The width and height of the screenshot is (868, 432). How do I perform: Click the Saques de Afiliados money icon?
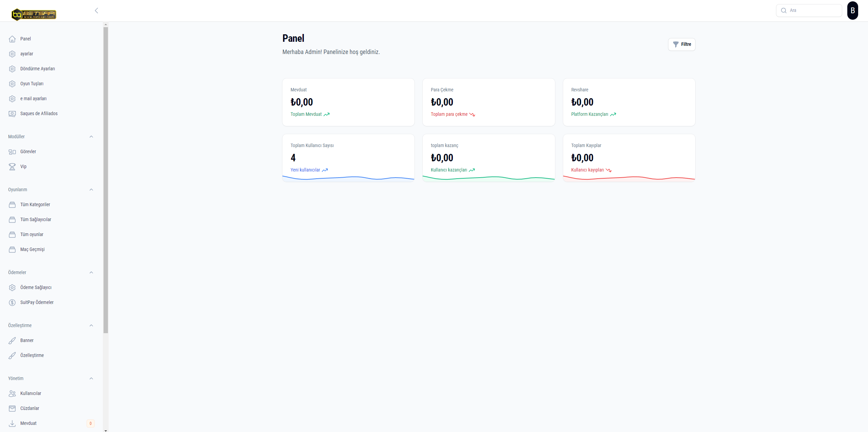pos(12,114)
